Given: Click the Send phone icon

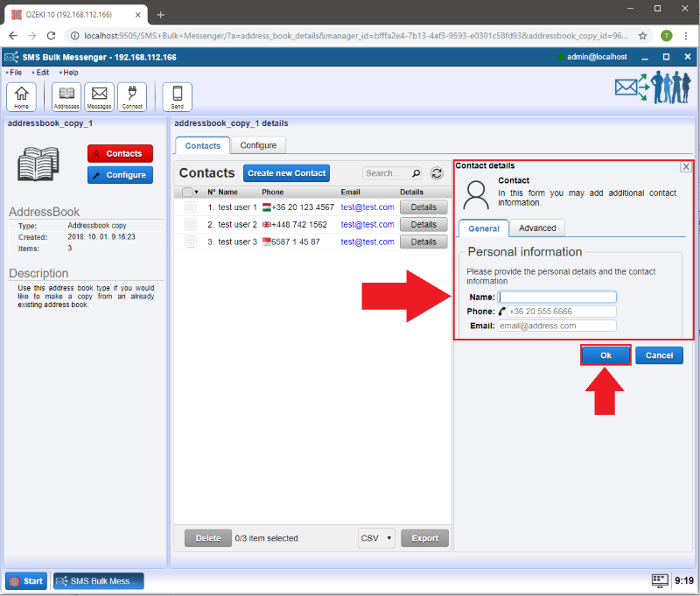Looking at the screenshot, I should (177, 96).
